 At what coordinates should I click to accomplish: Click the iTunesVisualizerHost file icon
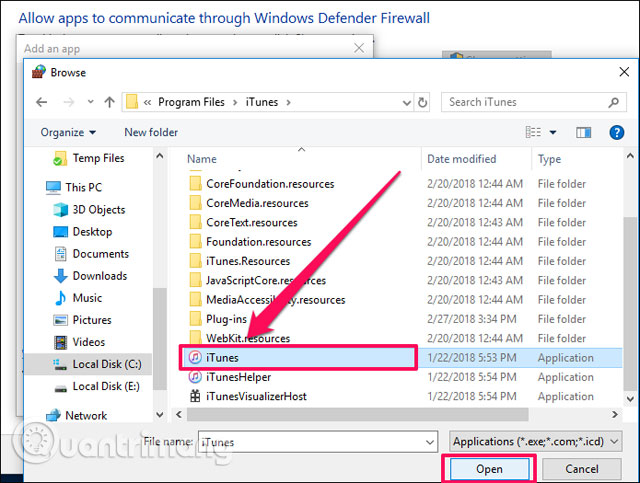pyautogui.click(x=195, y=396)
